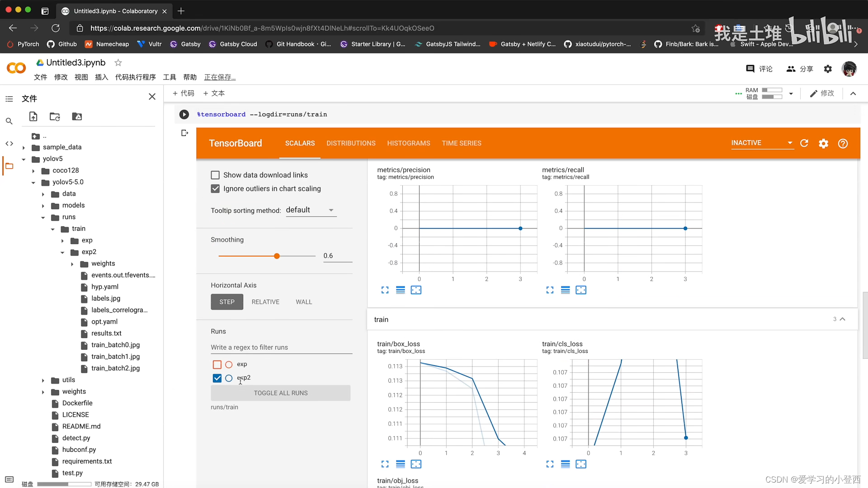Click TOGGLE ALL RUNS button

coord(280,393)
